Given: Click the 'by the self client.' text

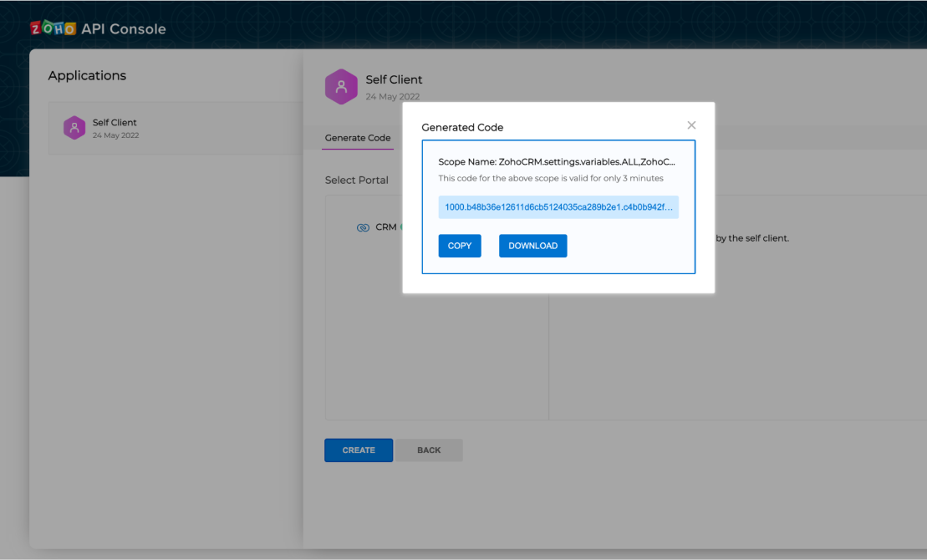Looking at the screenshot, I should (x=752, y=238).
